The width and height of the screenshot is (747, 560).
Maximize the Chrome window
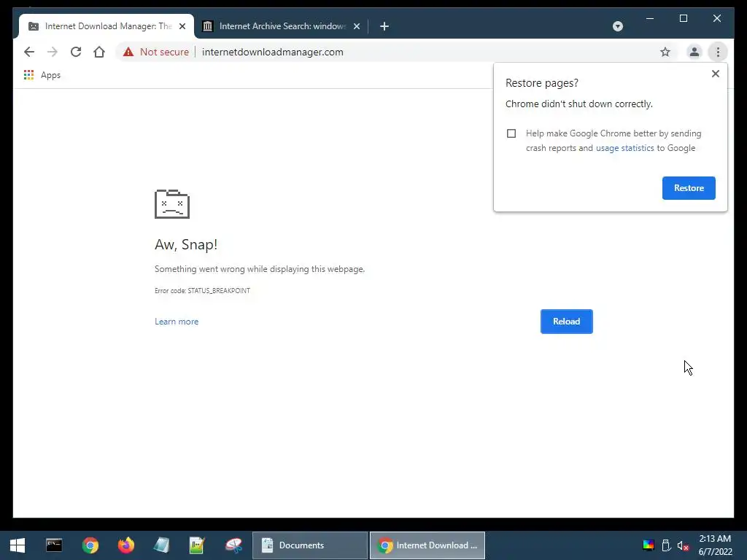tap(683, 18)
